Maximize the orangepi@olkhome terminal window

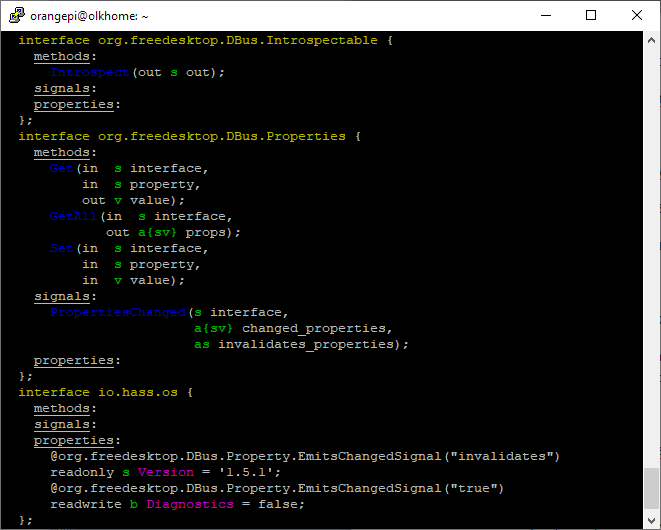tap(591, 16)
